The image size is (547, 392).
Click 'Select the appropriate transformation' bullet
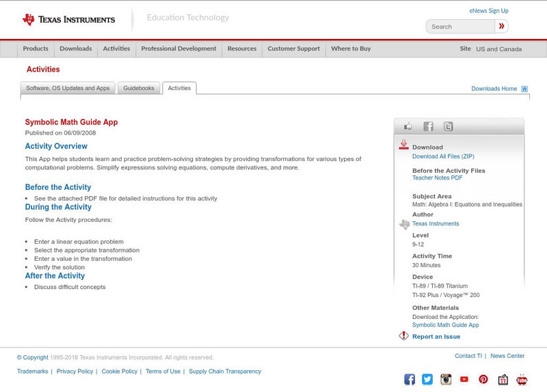[87, 250]
